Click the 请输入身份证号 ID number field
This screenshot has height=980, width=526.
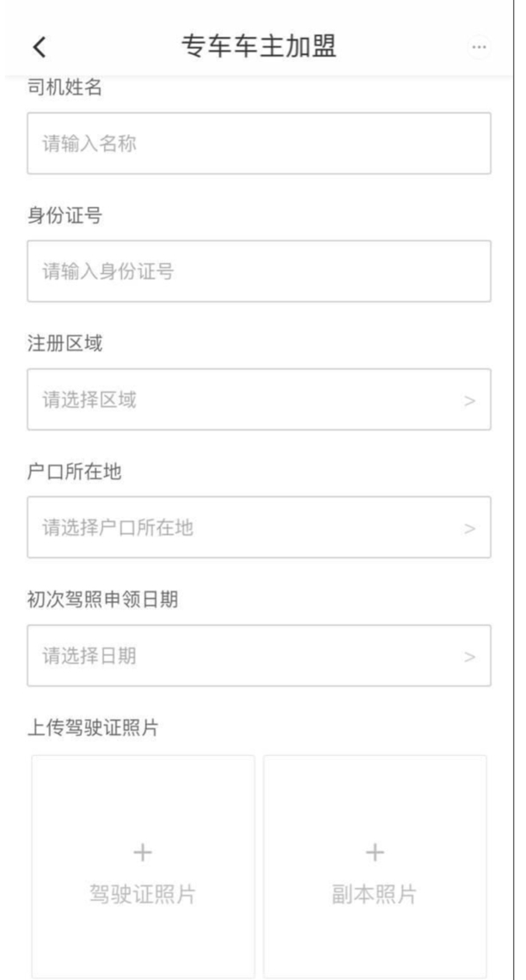click(x=259, y=271)
